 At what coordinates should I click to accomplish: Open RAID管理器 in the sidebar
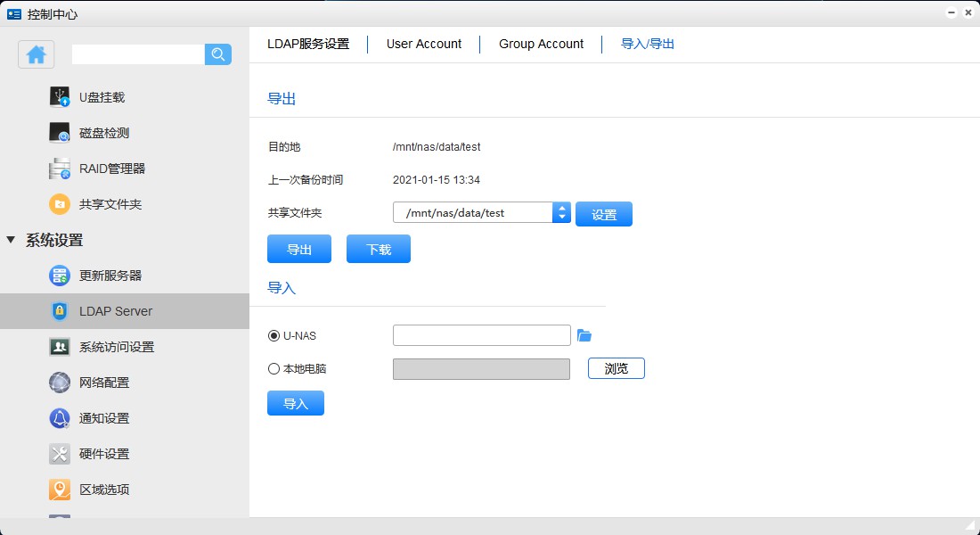click(x=111, y=169)
